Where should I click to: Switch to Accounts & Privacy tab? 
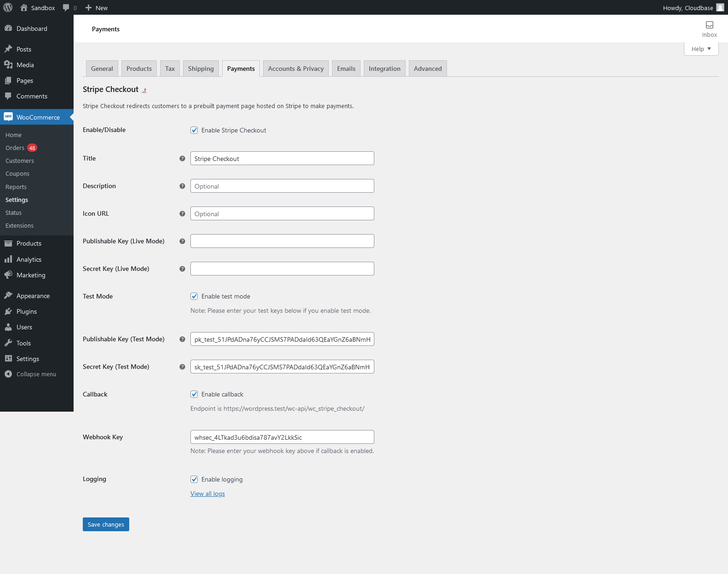tap(296, 69)
